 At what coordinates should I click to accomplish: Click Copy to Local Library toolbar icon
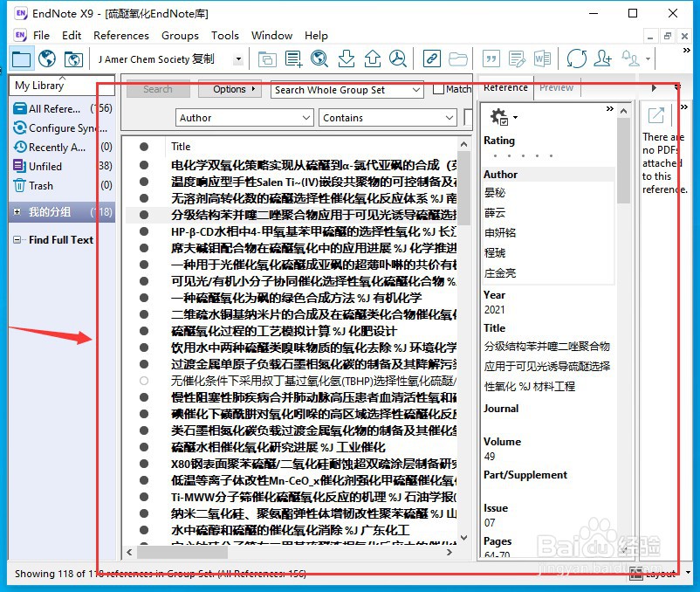point(267,59)
